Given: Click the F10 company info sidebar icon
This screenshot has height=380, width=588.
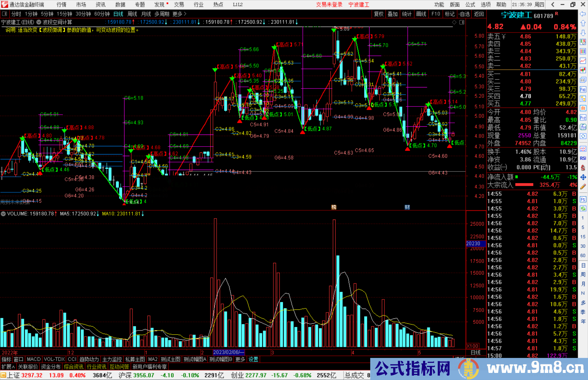Looking at the screenshot, I should click(583, 89).
